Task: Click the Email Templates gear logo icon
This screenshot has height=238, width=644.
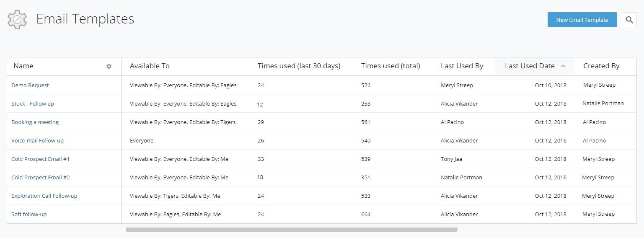Action: point(17,19)
